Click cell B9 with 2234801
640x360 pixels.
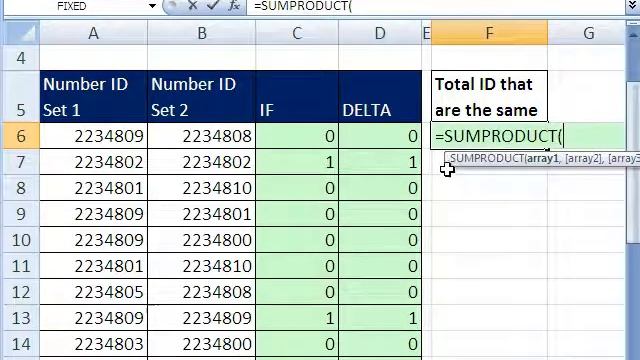(202, 213)
